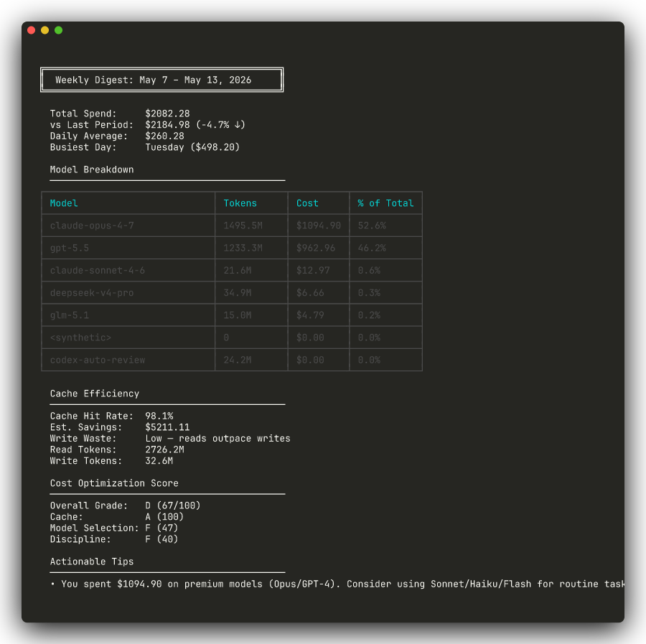This screenshot has width=646, height=644.
Task: Click the red close window button
Action: [x=32, y=30]
